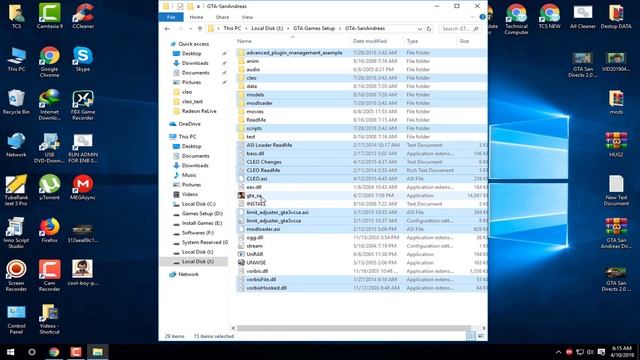Viewport: 640px width, 360px height.
Task: Open the uTorrent desktop shortcut
Action: click(49, 187)
